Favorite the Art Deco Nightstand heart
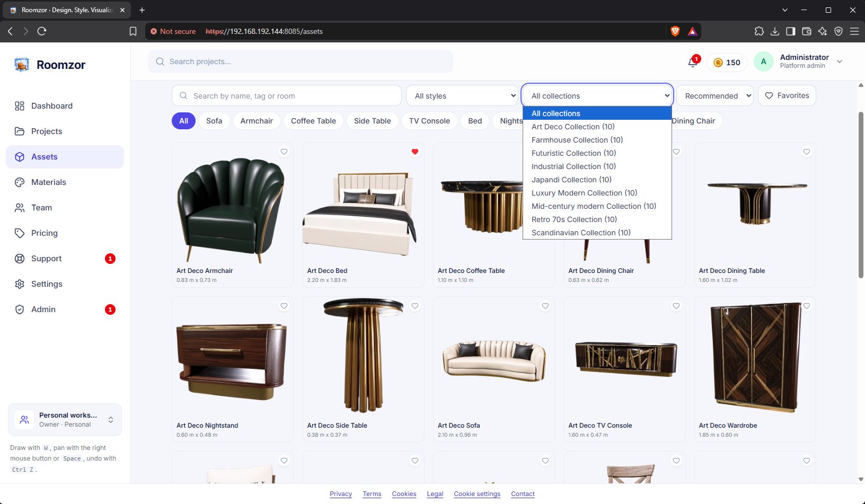The image size is (865, 504). coord(284,306)
